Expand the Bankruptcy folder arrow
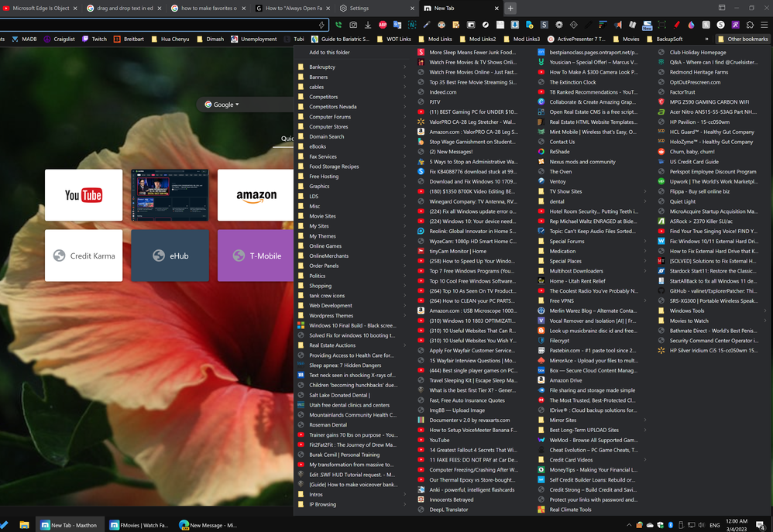 405,67
